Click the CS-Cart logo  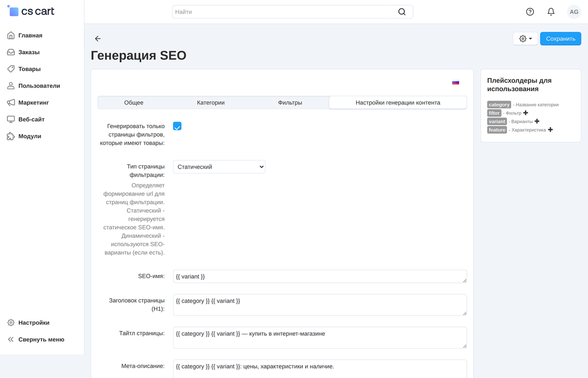point(31,11)
